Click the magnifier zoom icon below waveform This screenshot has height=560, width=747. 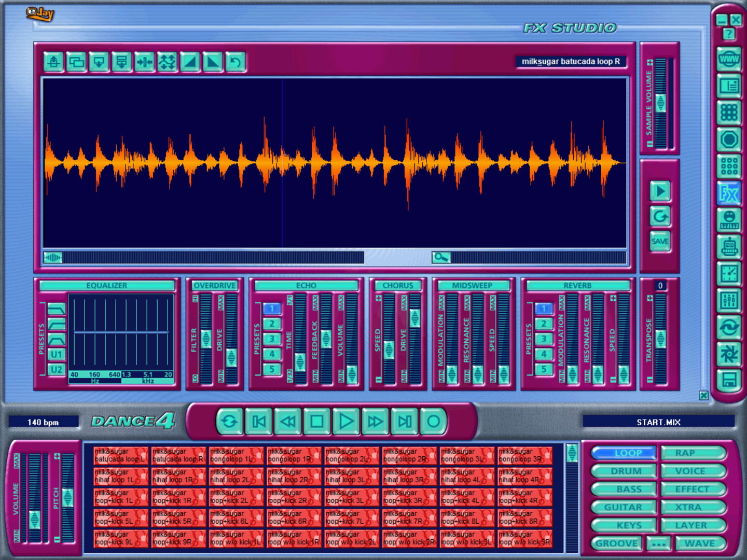tap(441, 257)
